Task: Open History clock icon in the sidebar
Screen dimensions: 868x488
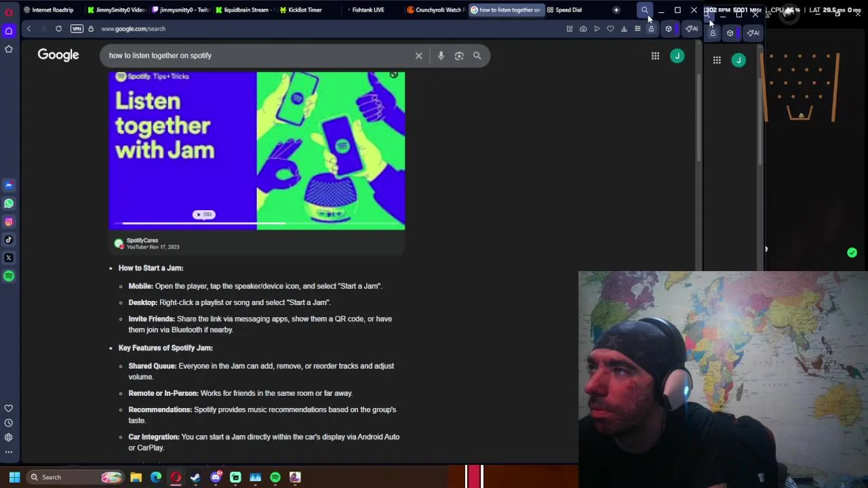Action: (x=9, y=423)
